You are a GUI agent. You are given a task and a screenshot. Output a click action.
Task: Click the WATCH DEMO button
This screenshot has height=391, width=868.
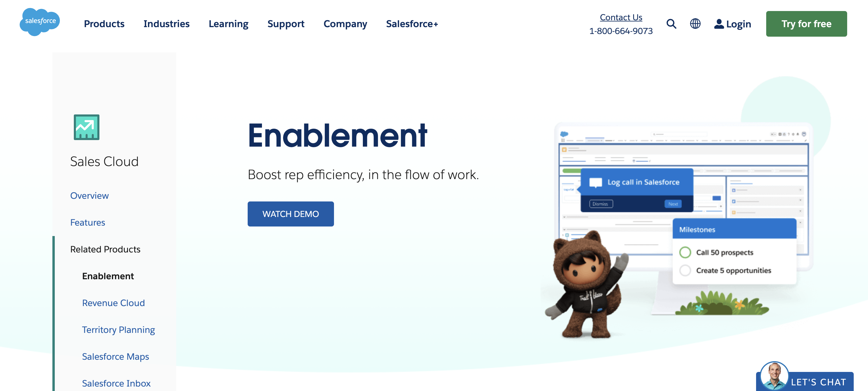click(291, 213)
